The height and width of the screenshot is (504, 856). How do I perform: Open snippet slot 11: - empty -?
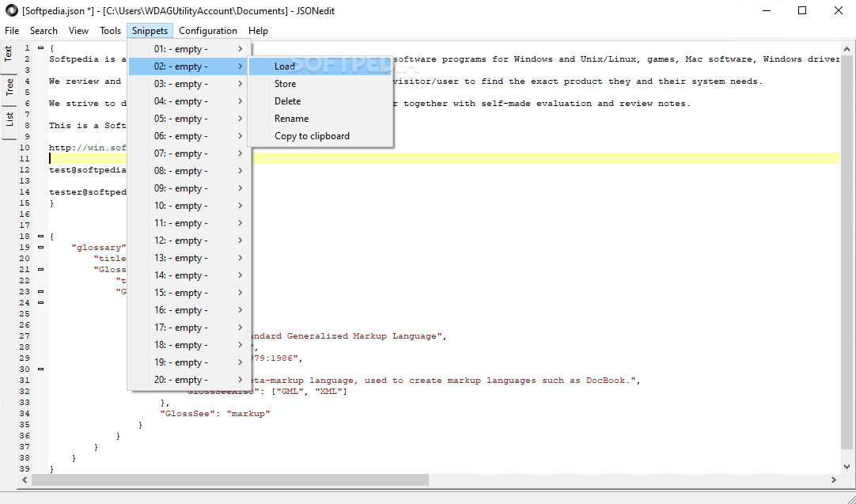(x=189, y=223)
